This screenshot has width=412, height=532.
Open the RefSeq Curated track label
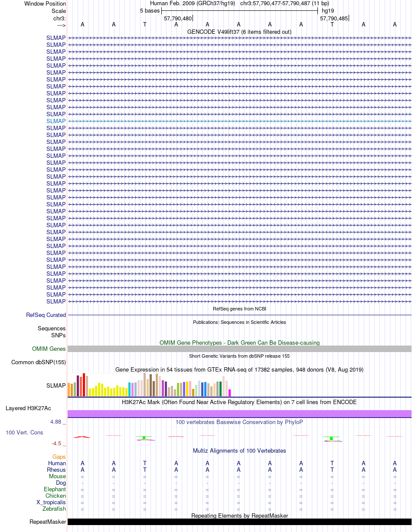(46, 315)
